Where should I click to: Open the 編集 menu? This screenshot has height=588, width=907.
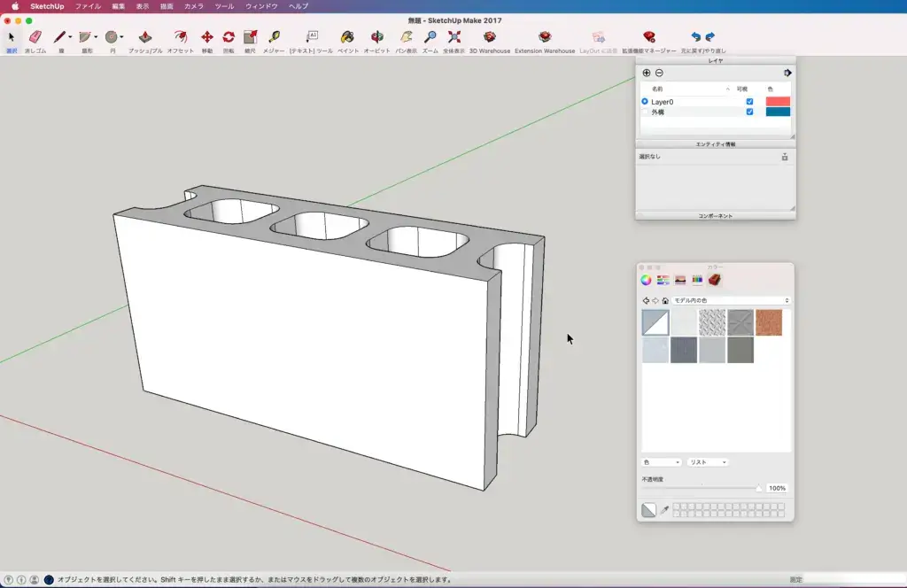click(x=119, y=6)
